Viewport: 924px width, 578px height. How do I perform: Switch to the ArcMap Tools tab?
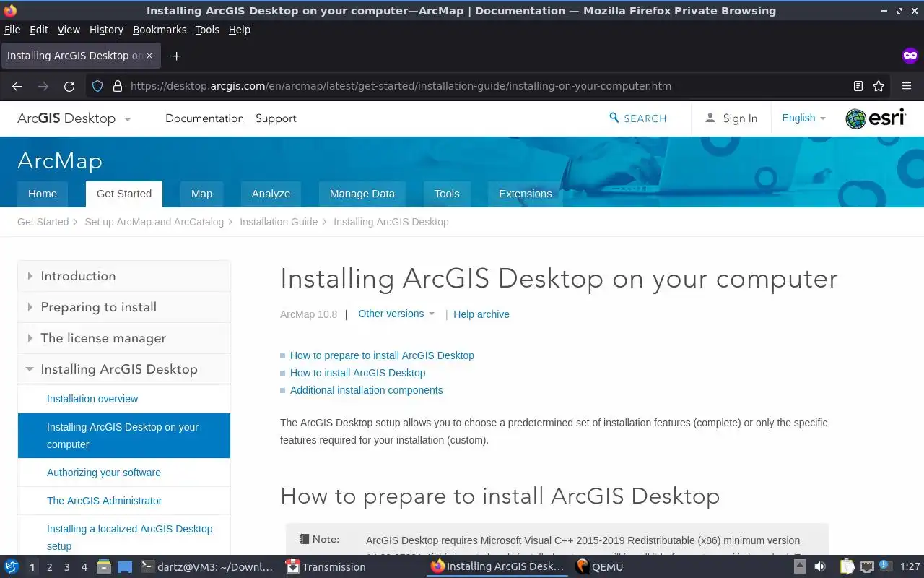tap(447, 194)
